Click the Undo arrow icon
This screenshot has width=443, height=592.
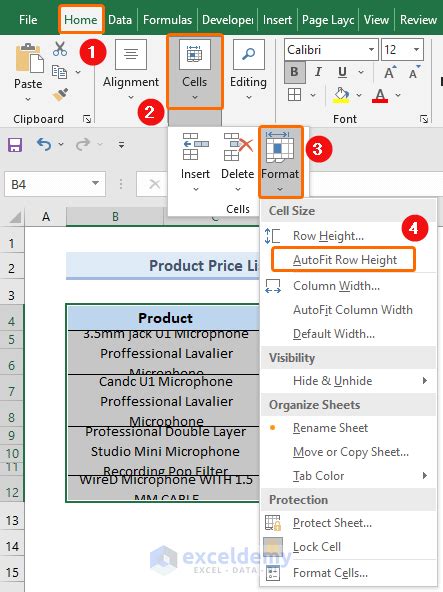coord(44,144)
